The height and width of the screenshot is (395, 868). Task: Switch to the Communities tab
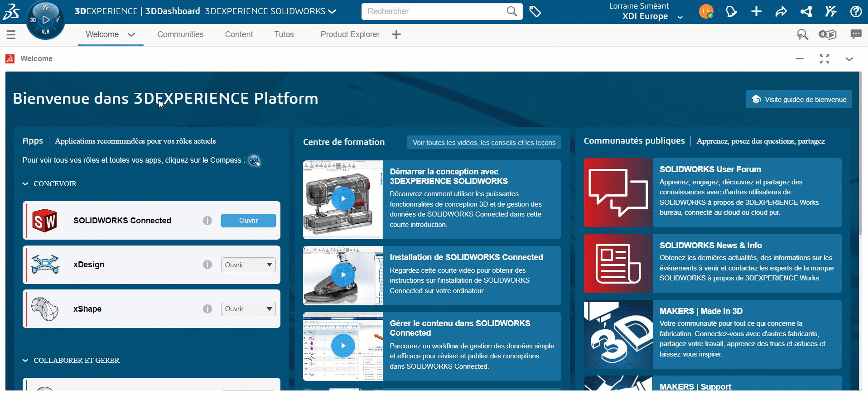[180, 34]
